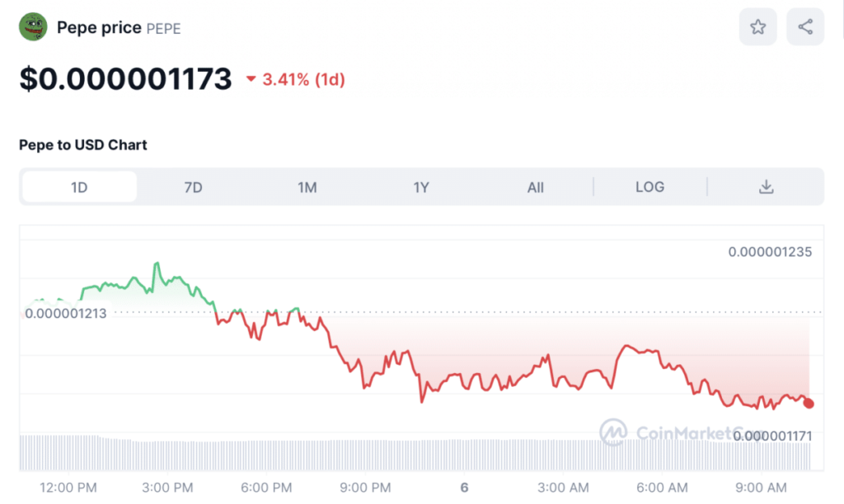The height and width of the screenshot is (504, 844).
Task: Click the PEPE ticker symbol label
Action: coord(163,29)
